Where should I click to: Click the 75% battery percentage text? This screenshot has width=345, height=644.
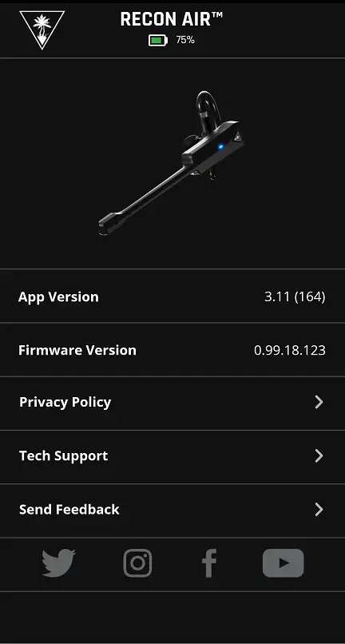pos(185,40)
